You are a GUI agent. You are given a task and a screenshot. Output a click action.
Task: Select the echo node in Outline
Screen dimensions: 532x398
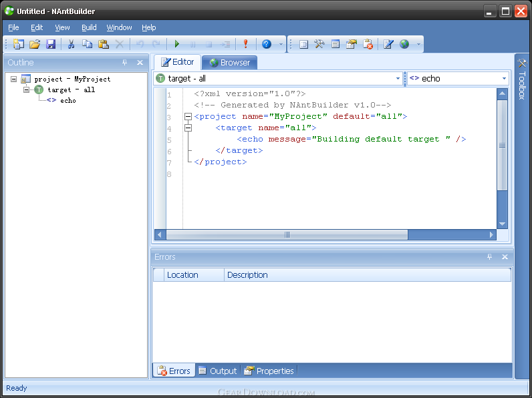68,100
